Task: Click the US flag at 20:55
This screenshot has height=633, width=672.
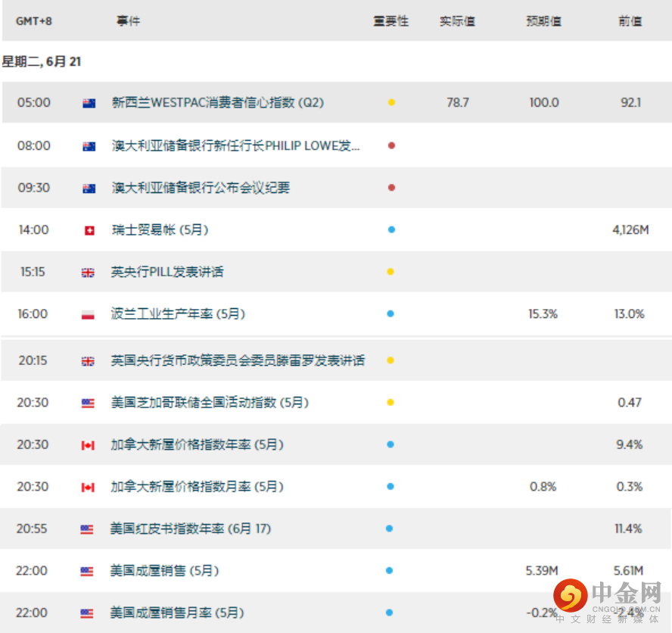Action: click(87, 529)
